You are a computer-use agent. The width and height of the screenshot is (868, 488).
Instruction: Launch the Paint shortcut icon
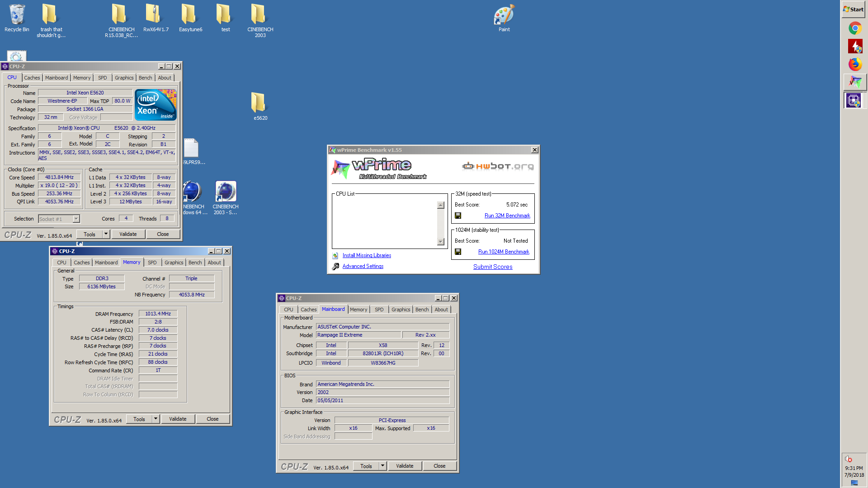(504, 17)
